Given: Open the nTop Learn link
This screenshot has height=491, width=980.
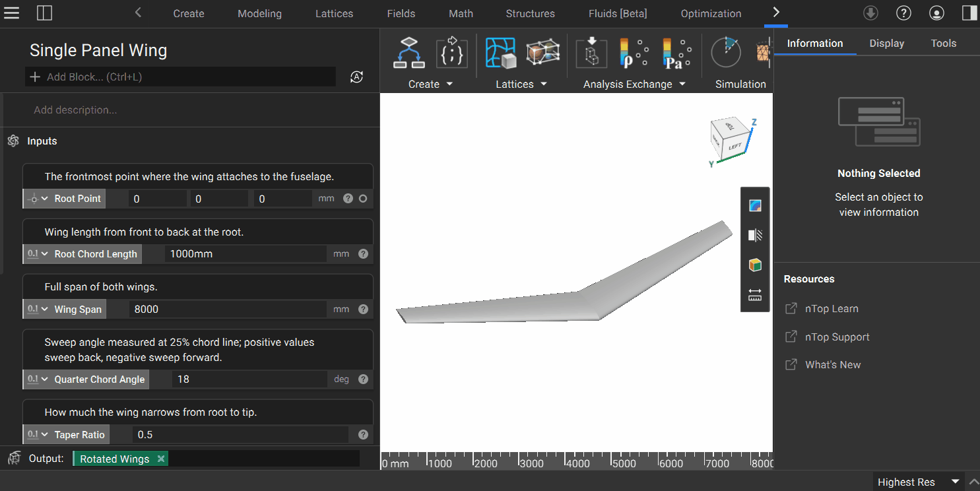Looking at the screenshot, I should 831,309.
